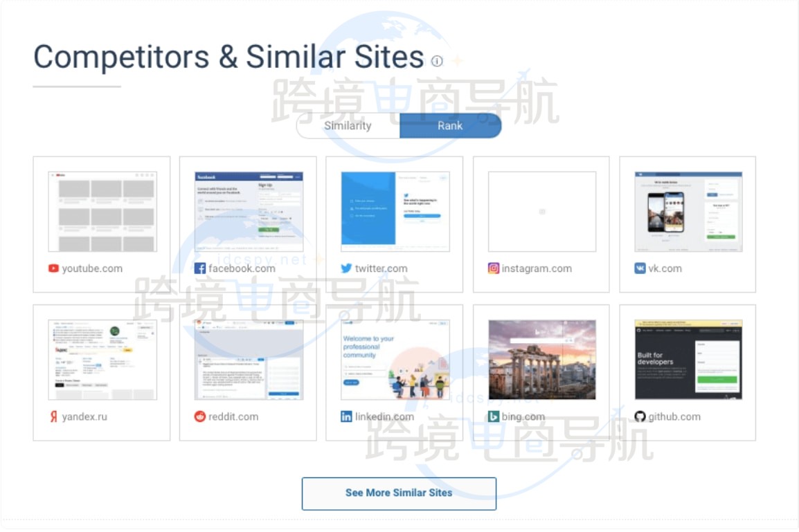This screenshot has width=799, height=532.
Task: Click the GitHub octocat icon
Action: coord(640,416)
